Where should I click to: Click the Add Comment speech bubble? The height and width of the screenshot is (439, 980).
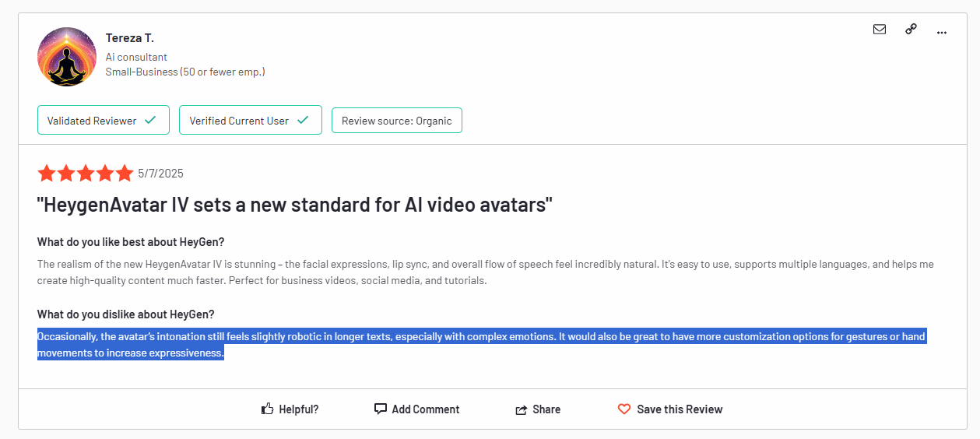coord(381,409)
